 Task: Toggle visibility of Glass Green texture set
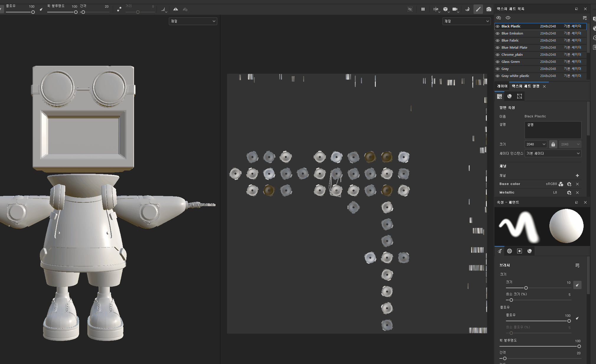coord(498,62)
